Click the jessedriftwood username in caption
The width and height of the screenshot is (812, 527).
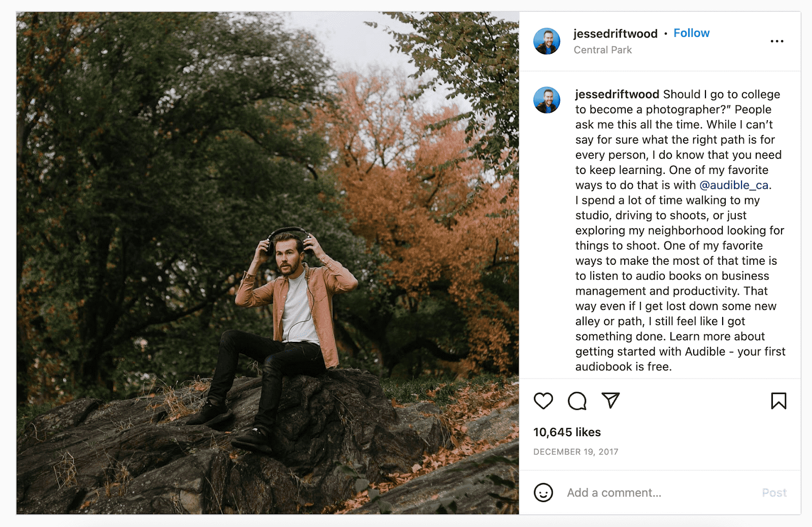point(617,94)
